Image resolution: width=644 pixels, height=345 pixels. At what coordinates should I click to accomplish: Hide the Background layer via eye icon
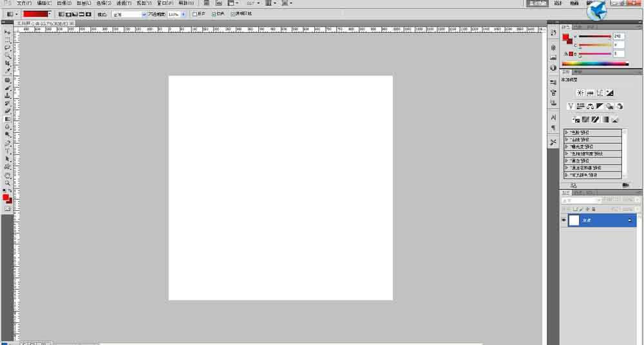(564, 221)
